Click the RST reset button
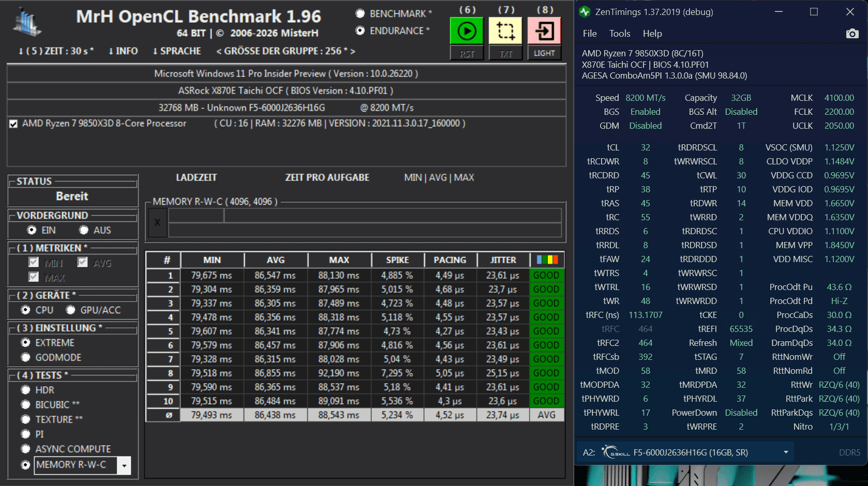Screen dimensions: 868x486 click(x=467, y=53)
